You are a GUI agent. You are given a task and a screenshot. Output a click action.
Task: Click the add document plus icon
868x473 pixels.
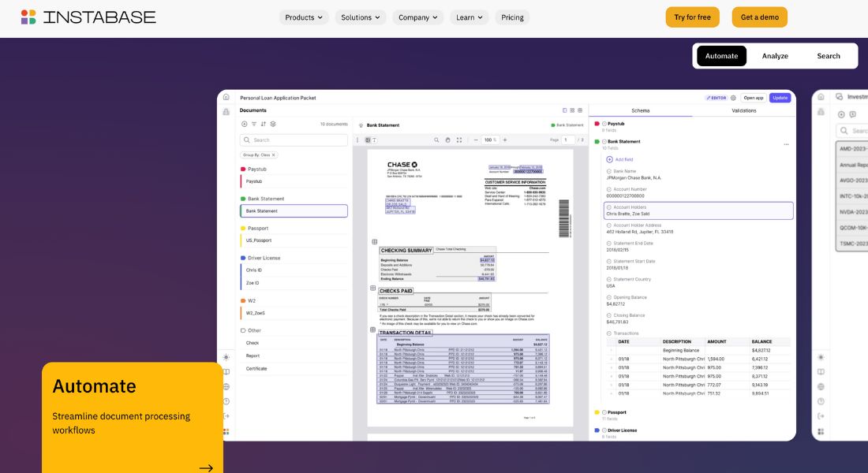click(245, 124)
